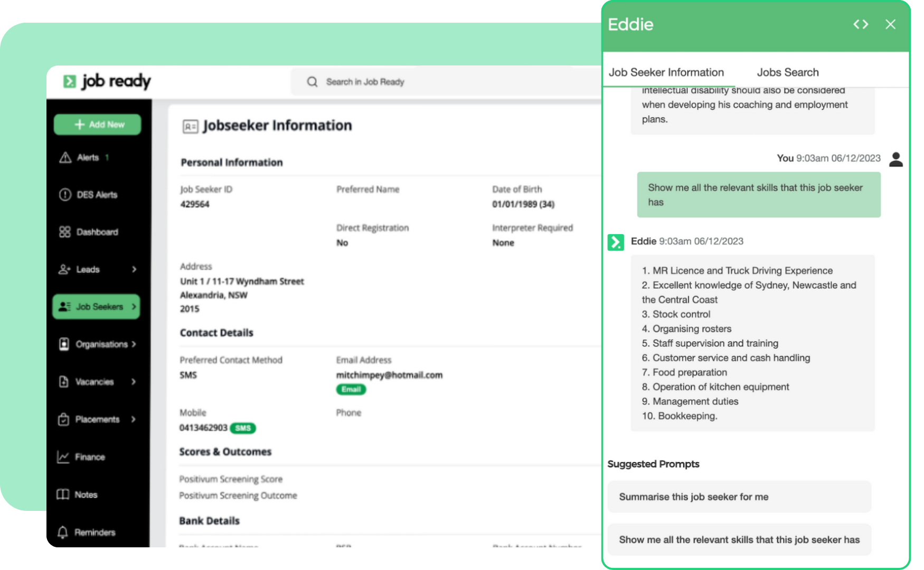The height and width of the screenshot is (570, 924).
Task: Click the Leads person-plus icon
Action: click(x=64, y=269)
